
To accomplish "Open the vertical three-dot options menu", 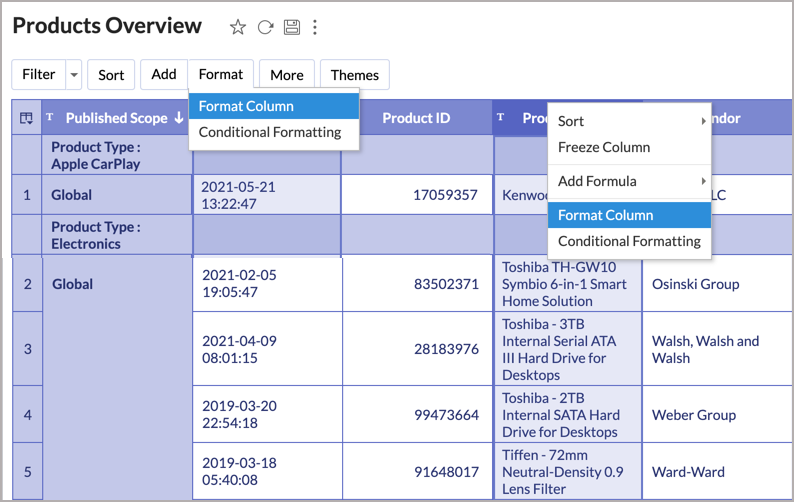I will pyautogui.click(x=315, y=27).
